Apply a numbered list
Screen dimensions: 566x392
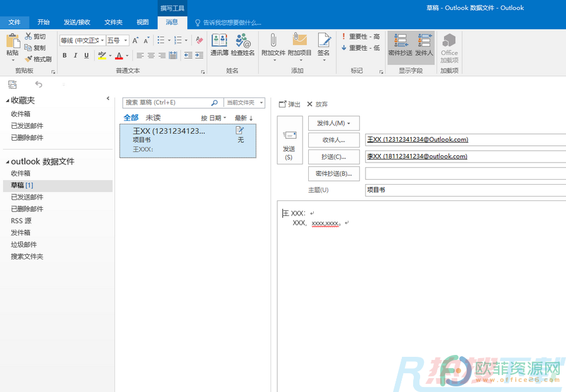coord(178,40)
